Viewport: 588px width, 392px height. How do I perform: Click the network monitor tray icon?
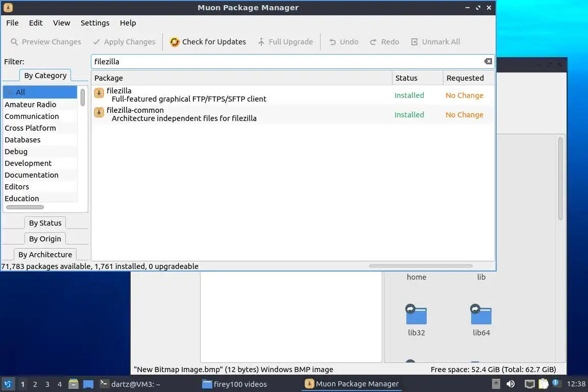[529, 384]
